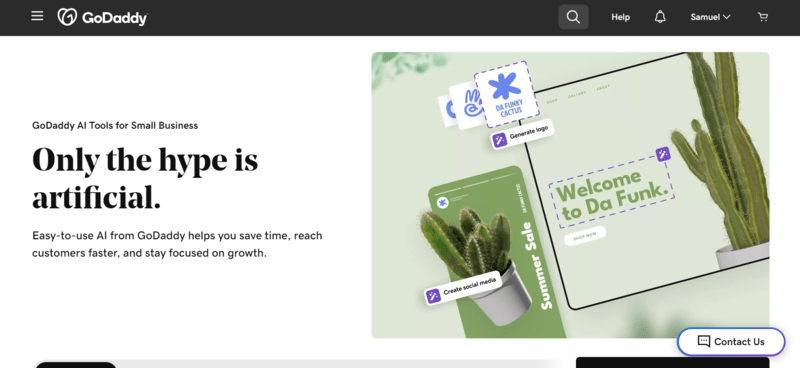Click the Da Funky Cactus logo tile
The height and width of the screenshot is (368, 800).
[506, 95]
